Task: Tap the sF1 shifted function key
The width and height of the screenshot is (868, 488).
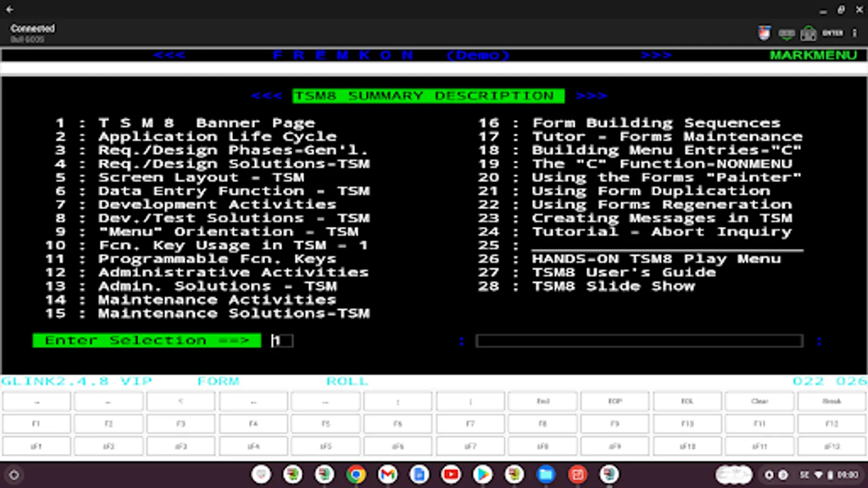Action: click(x=36, y=446)
